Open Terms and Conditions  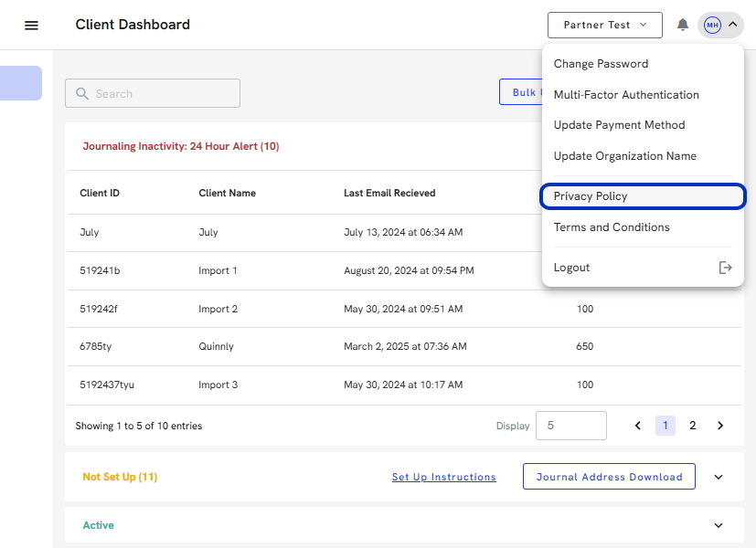point(612,227)
